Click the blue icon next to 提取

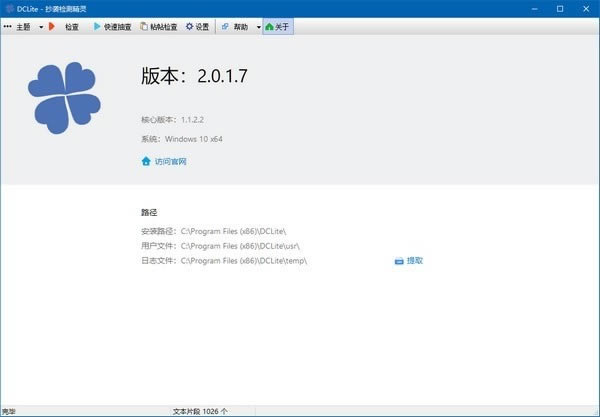pos(399,261)
